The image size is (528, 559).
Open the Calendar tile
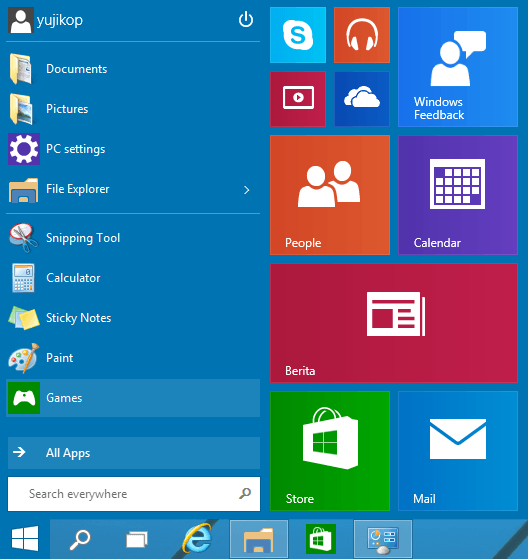458,195
